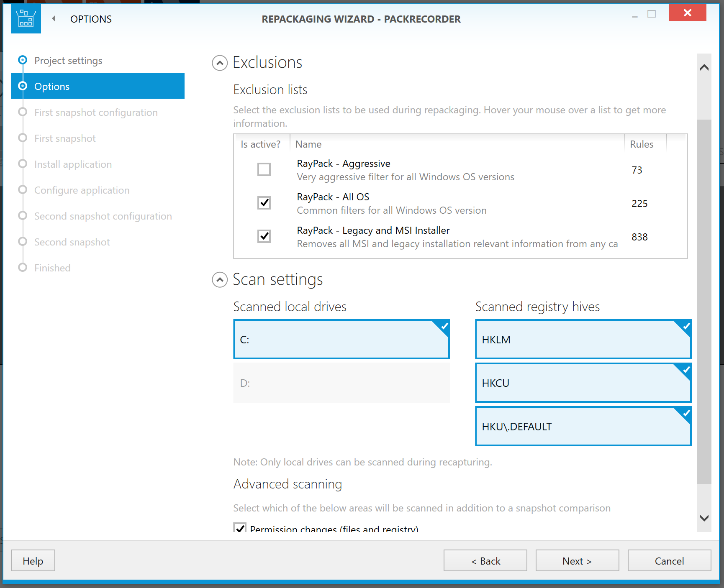This screenshot has height=588, width=724.
Task: Click 'Very aggressive filter' description text
Action: point(406,177)
